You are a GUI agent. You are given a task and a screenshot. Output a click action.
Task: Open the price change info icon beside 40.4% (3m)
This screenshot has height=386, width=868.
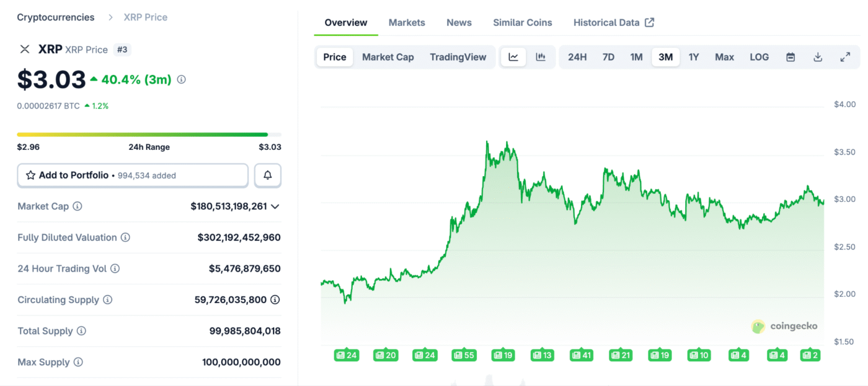[182, 79]
